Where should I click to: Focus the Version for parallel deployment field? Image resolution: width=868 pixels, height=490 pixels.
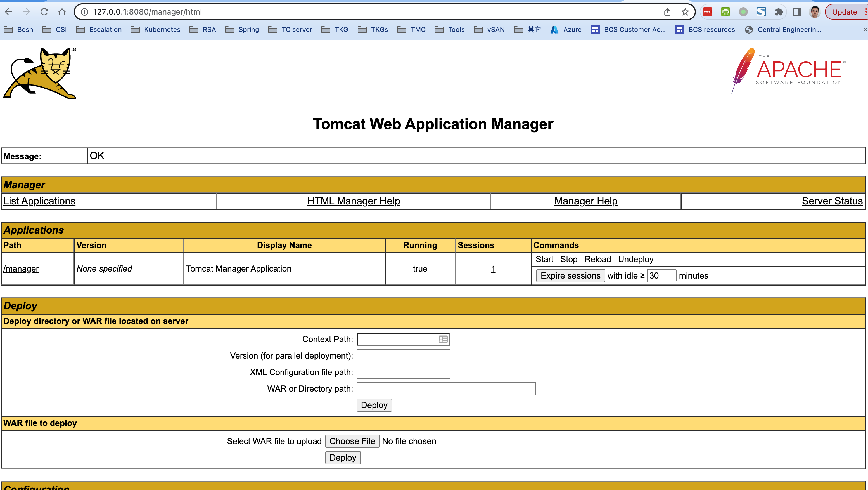403,356
